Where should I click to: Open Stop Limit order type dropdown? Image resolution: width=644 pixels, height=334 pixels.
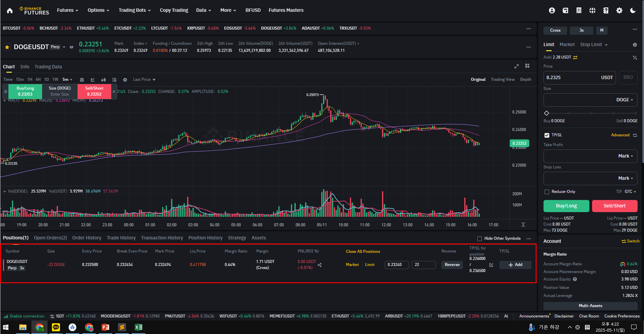593,45
